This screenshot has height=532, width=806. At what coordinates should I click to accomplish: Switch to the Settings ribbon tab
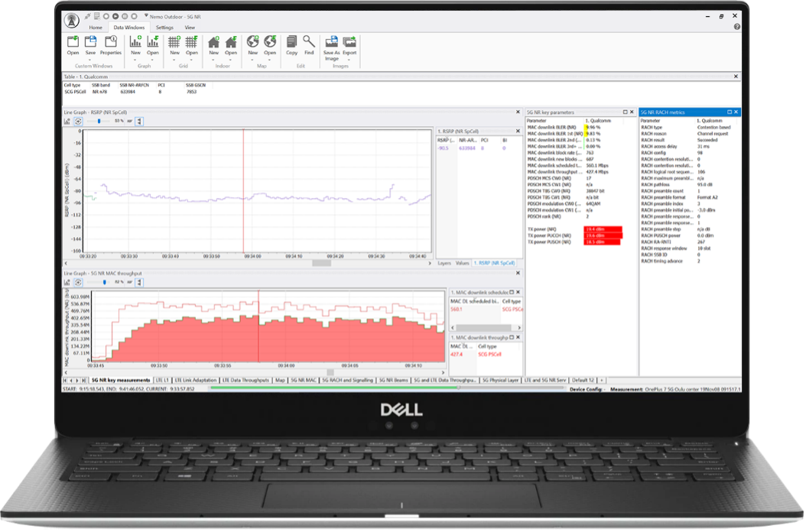point(164,28)
